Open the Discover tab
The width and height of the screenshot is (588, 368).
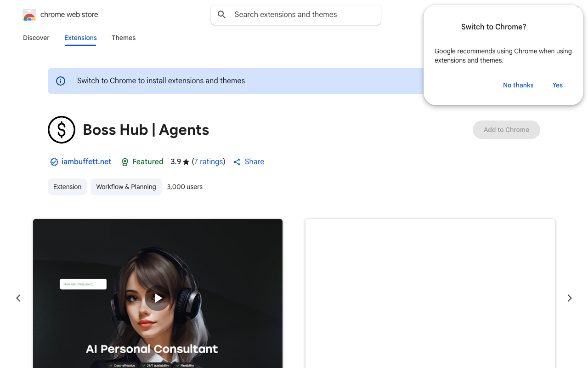point(36,38)
